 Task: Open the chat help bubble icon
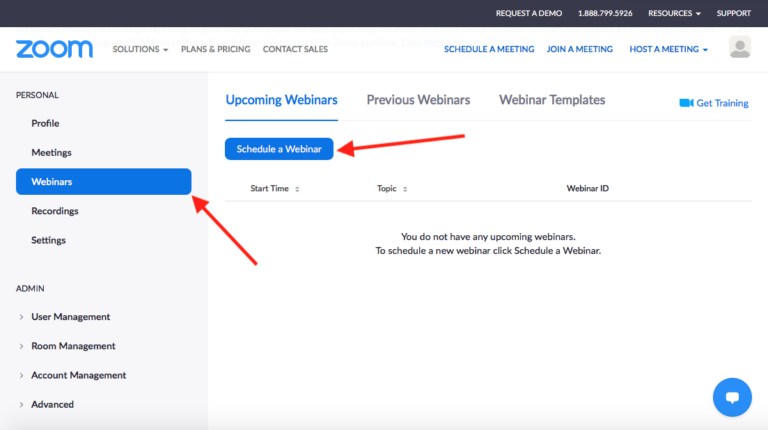(732, 397)
